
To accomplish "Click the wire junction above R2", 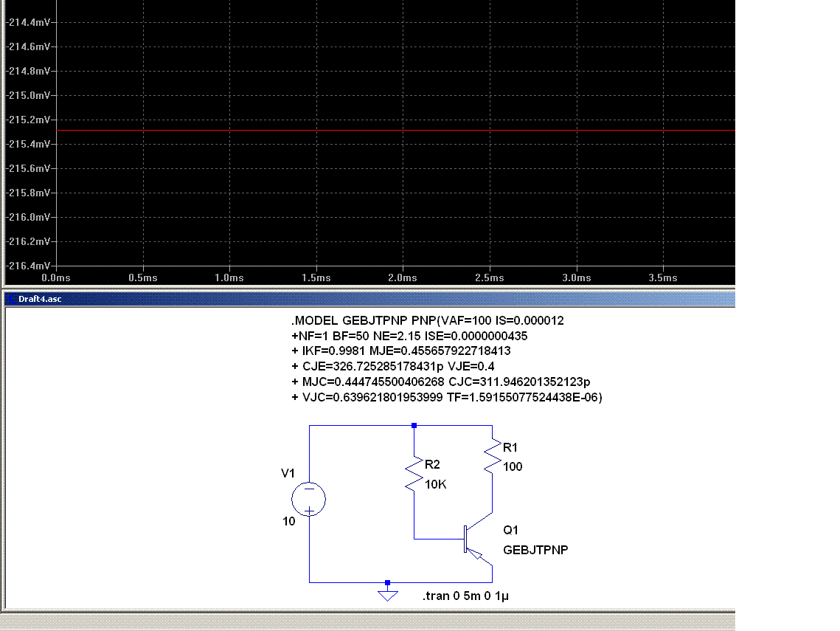I will tap(414, 426).
